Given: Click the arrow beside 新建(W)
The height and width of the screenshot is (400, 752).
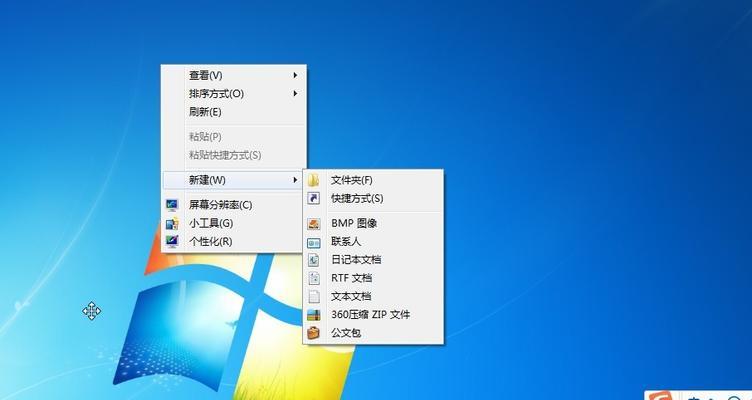Looking at the screenshot, I should [295, 180].
